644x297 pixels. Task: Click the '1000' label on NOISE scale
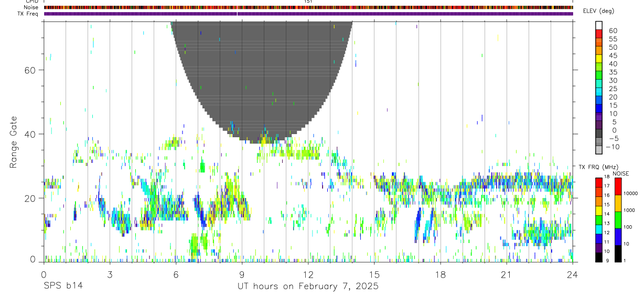coord(630,210)
